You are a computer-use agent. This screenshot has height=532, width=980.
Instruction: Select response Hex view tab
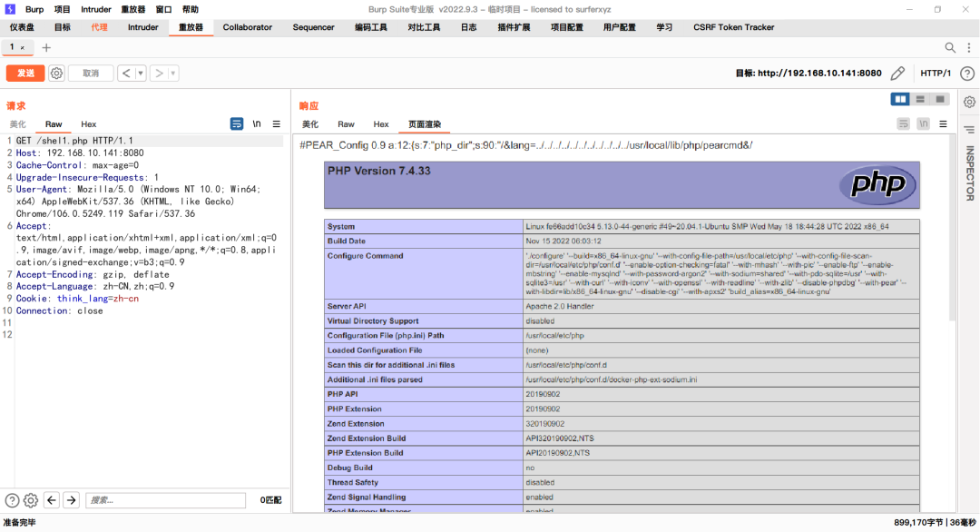coord(381,124)
